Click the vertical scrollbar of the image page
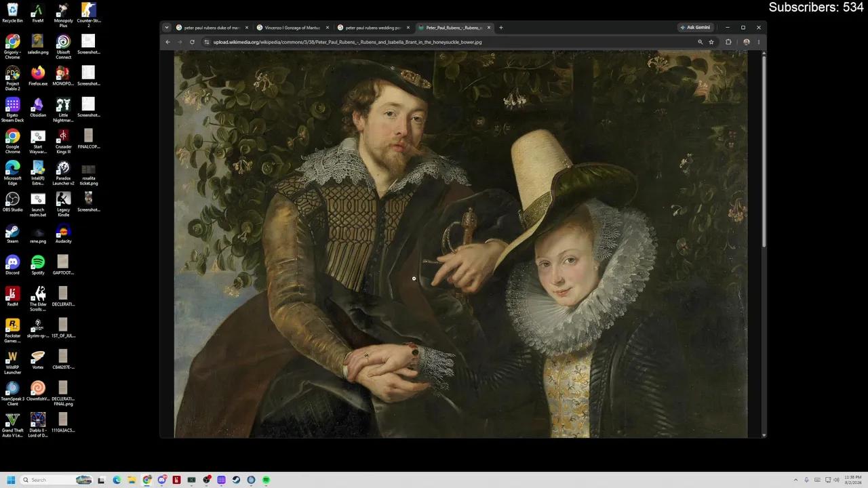Screen dimensions: 868x488 (x=764, y=150)
